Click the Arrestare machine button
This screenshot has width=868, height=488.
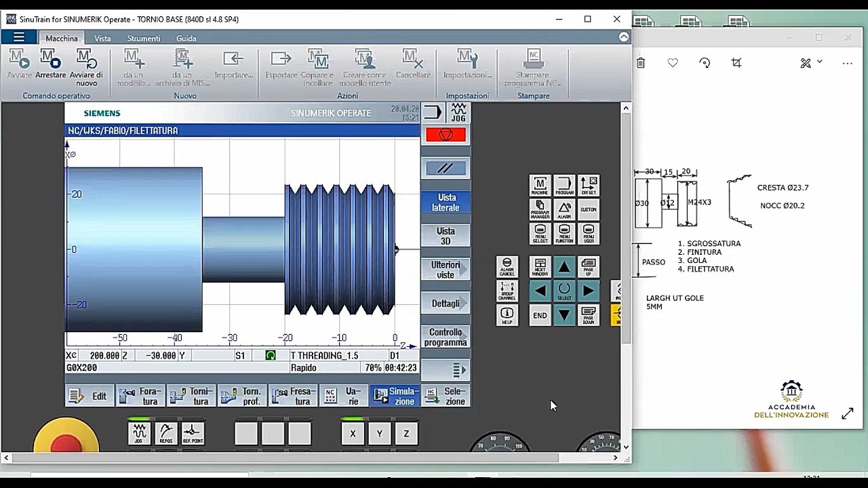tap(51, 65)
